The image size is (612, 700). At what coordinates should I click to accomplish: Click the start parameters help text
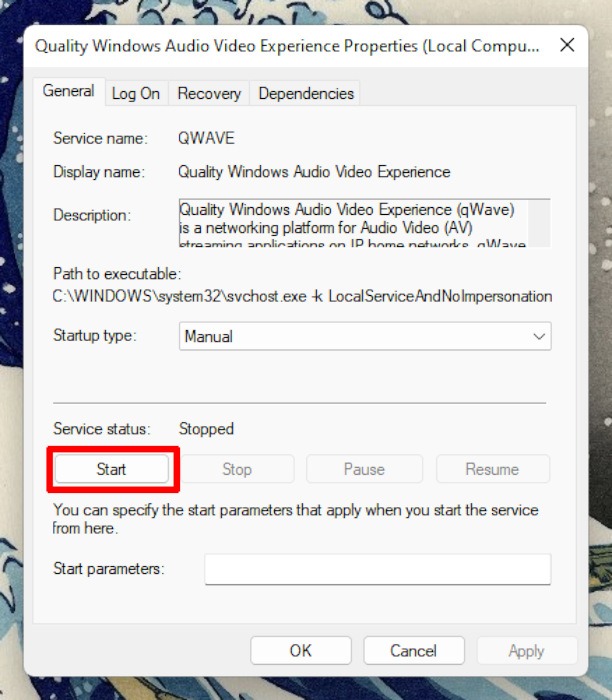pyautogui.click(x=296, y=519)
